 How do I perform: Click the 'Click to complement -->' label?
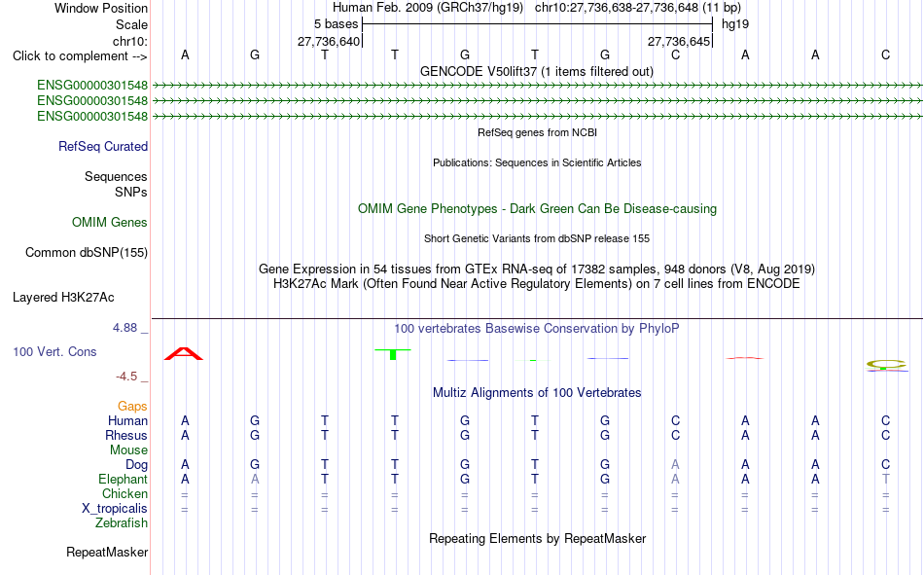point(80,56)
